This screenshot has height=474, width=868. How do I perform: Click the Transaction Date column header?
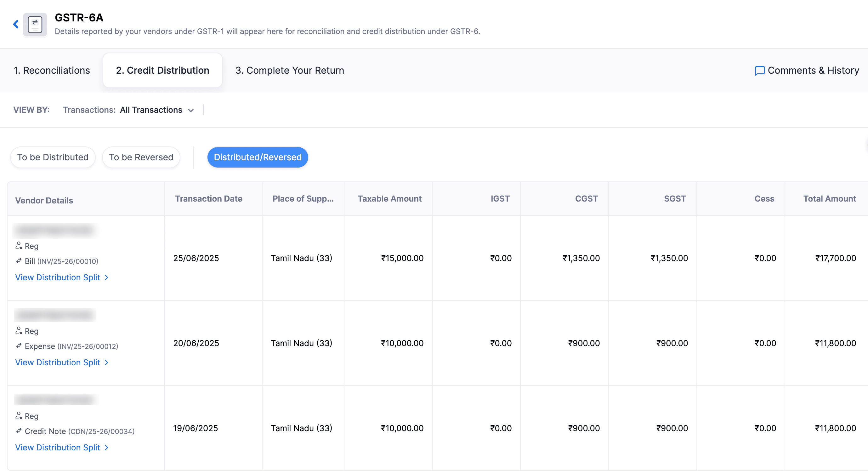208,198
